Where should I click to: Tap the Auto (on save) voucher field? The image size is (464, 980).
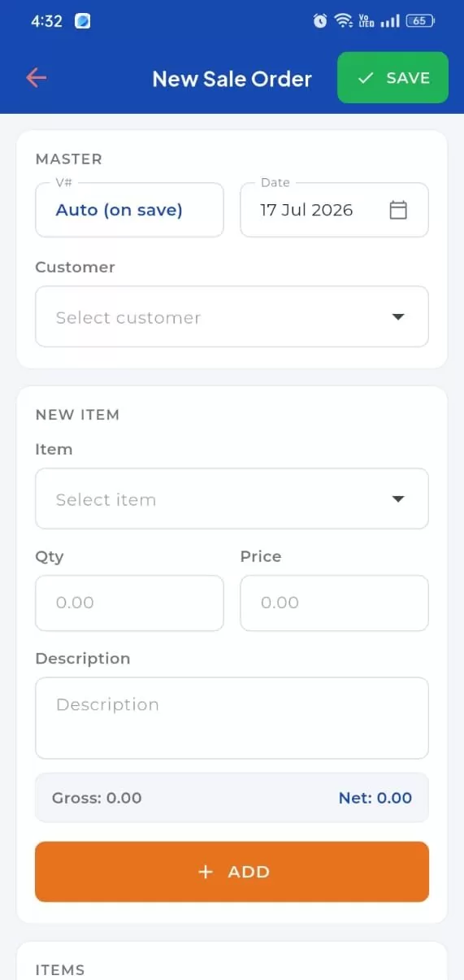tap(129, 210)
